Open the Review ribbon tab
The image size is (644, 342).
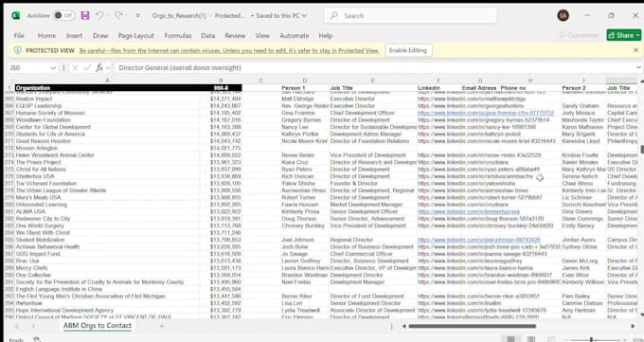pyautogui.click(x=235, y=36)
